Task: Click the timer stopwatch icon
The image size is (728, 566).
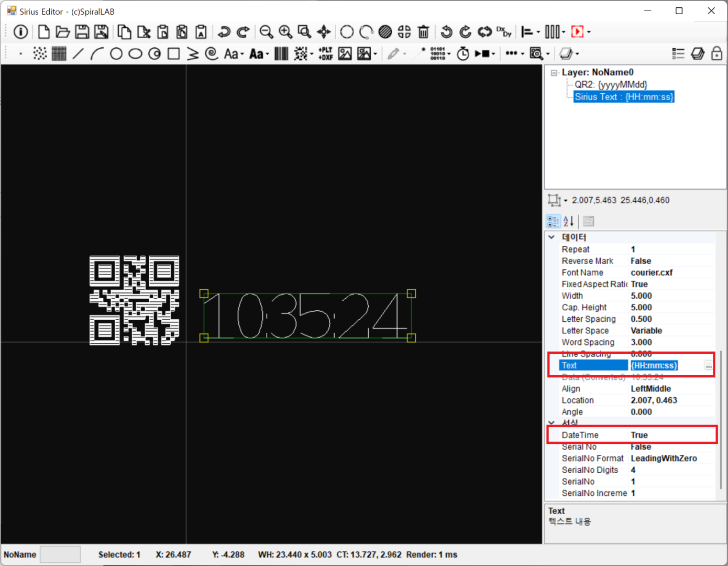Action: tap(463, 53)
